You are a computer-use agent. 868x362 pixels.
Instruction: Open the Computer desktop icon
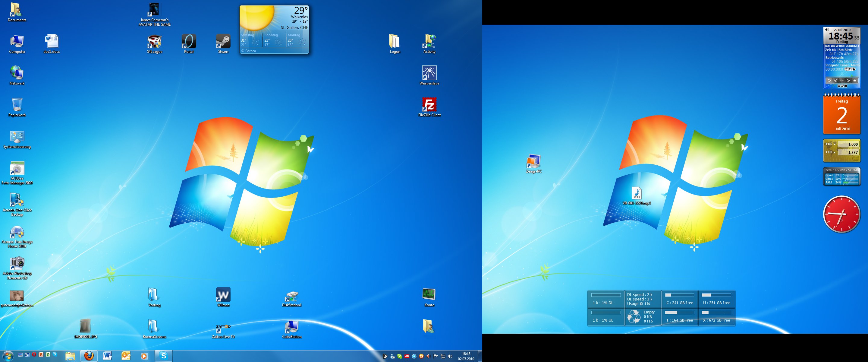coord(17,44)
